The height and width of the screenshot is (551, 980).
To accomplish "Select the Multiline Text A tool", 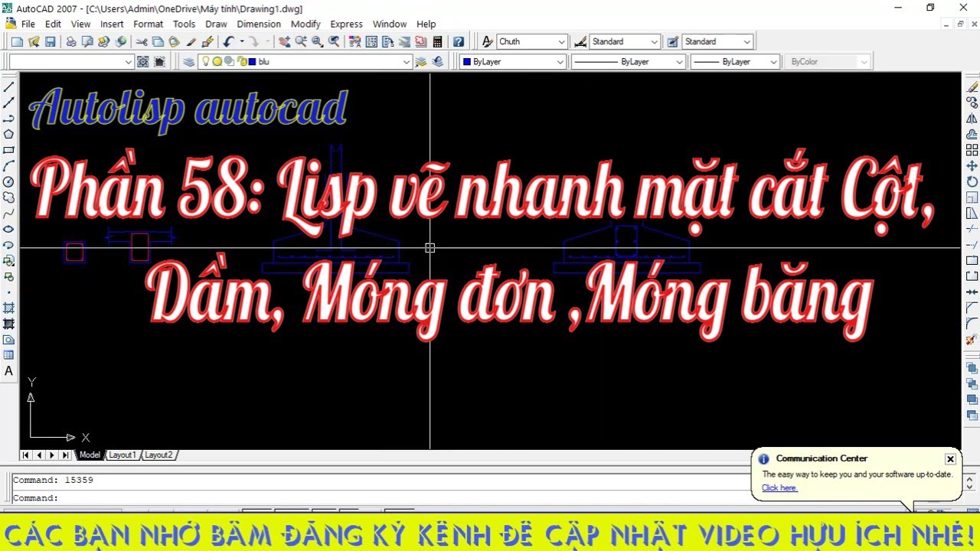I will pos(9,371).
